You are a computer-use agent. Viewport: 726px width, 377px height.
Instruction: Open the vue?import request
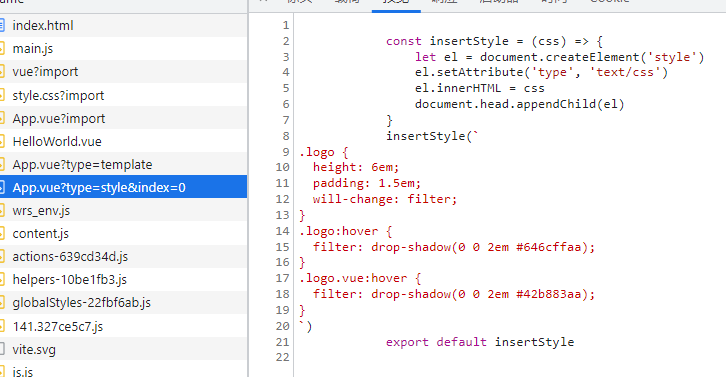coord(123,72)
